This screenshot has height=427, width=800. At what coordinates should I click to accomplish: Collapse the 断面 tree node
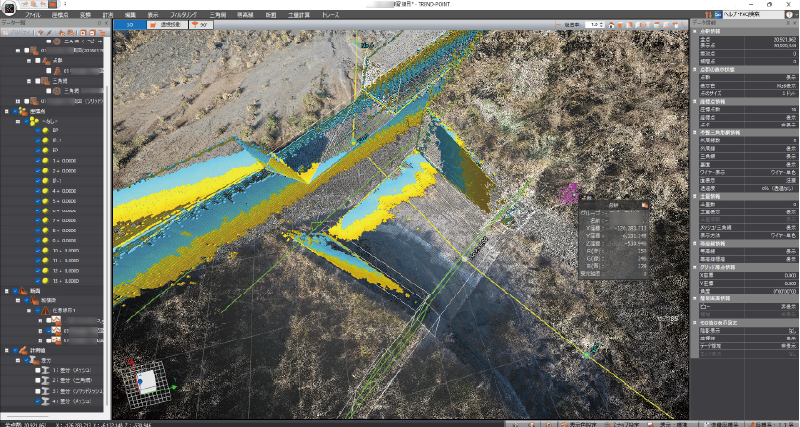(x=7, y=290)
